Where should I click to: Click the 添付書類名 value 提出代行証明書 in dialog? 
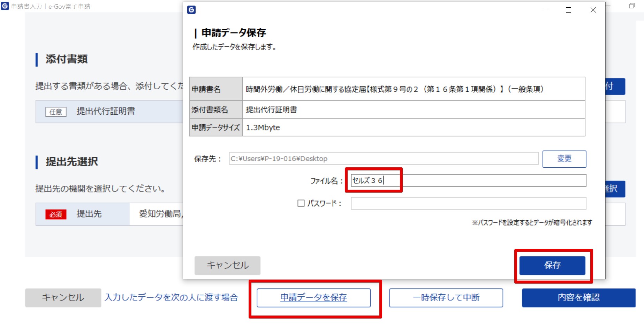[x=271, y=110]
